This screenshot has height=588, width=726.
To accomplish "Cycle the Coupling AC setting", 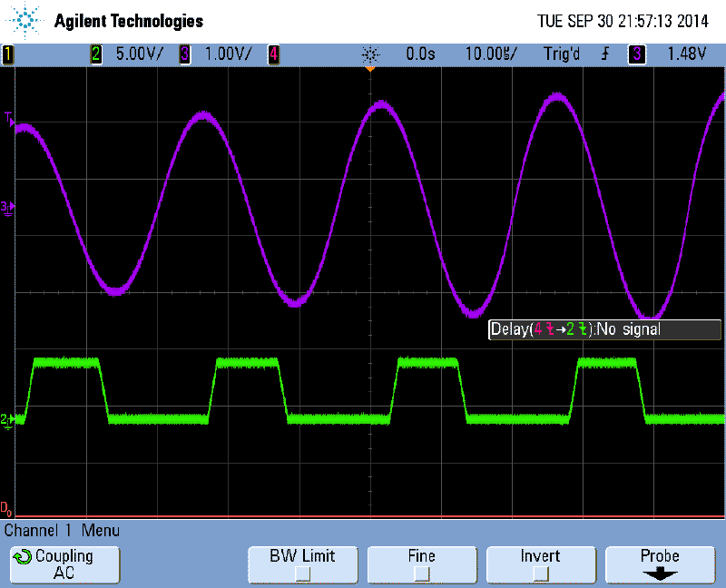I will click(x=64, y=564).
